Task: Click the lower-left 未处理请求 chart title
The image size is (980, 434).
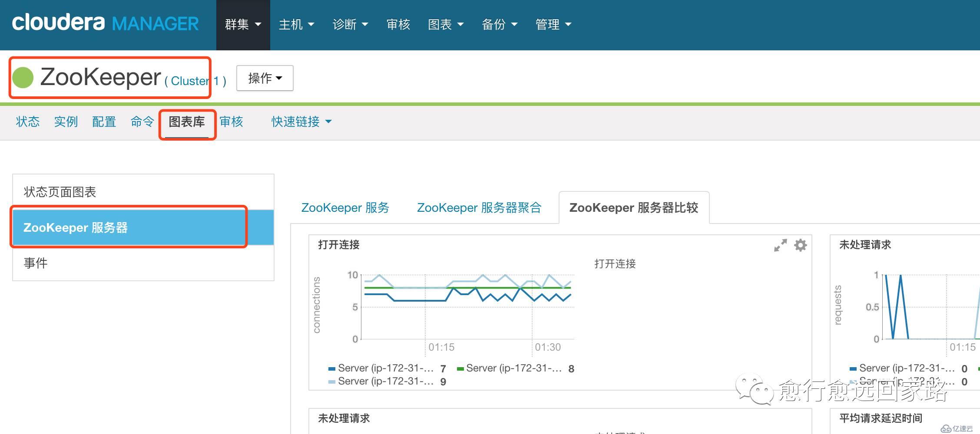Action: [344, 418]
